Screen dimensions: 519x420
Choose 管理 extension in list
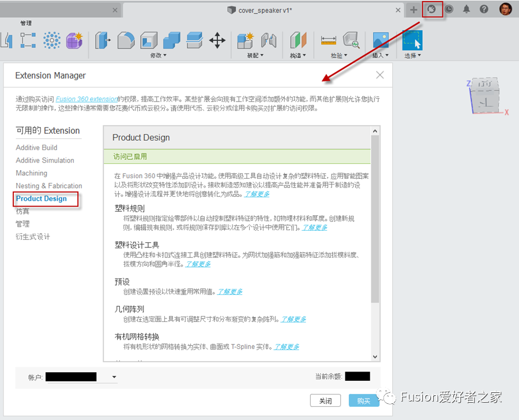22,224
